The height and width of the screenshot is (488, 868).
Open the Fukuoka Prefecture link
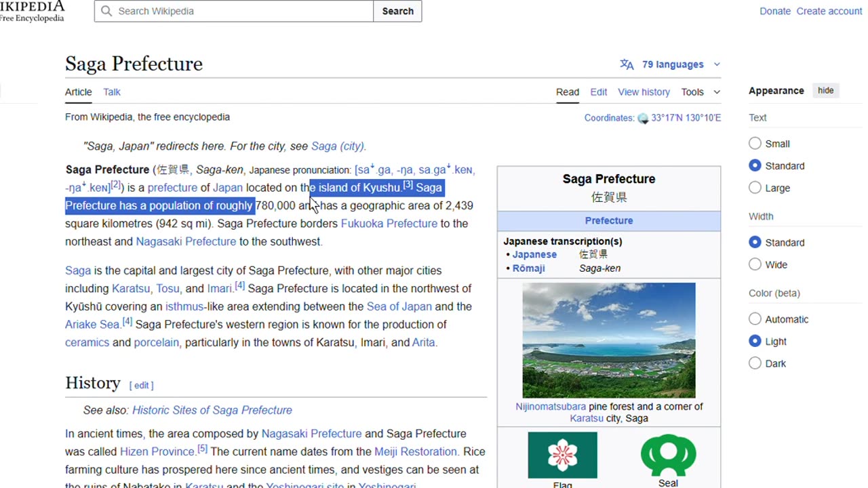(x=389, y=224)
